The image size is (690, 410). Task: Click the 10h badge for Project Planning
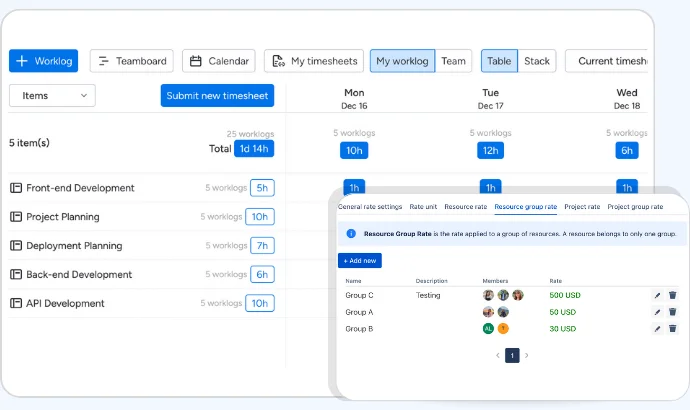coord(261,217)
